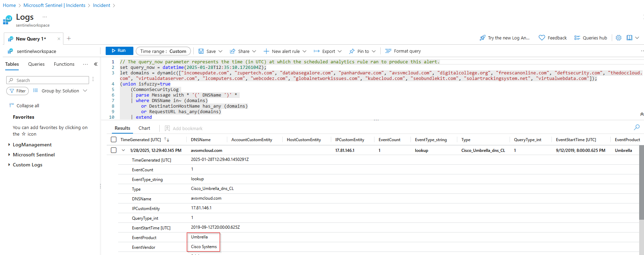
Task: Switch to the Queries tab
Action: [x=36, y=64]
